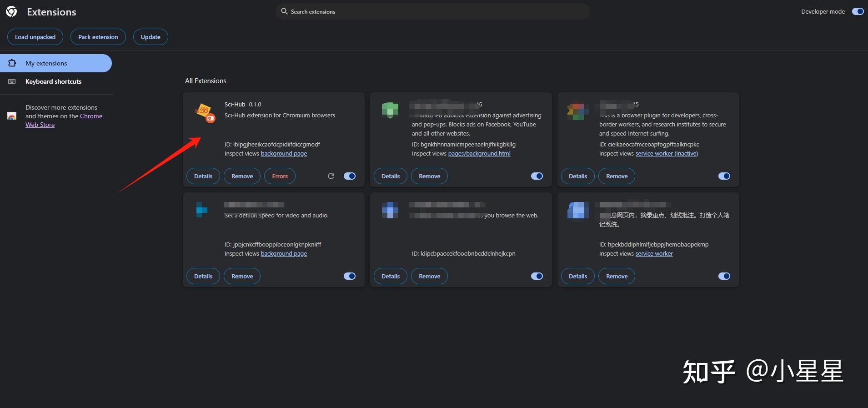Open pages/background.html inspect link

click(479, 154)
